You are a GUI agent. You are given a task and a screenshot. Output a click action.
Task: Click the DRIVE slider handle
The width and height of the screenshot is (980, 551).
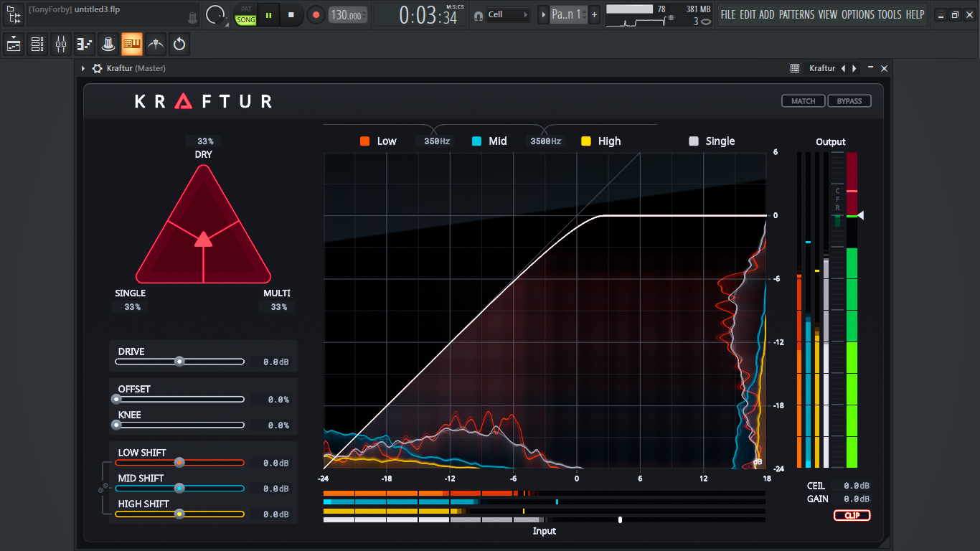[179, 362]
